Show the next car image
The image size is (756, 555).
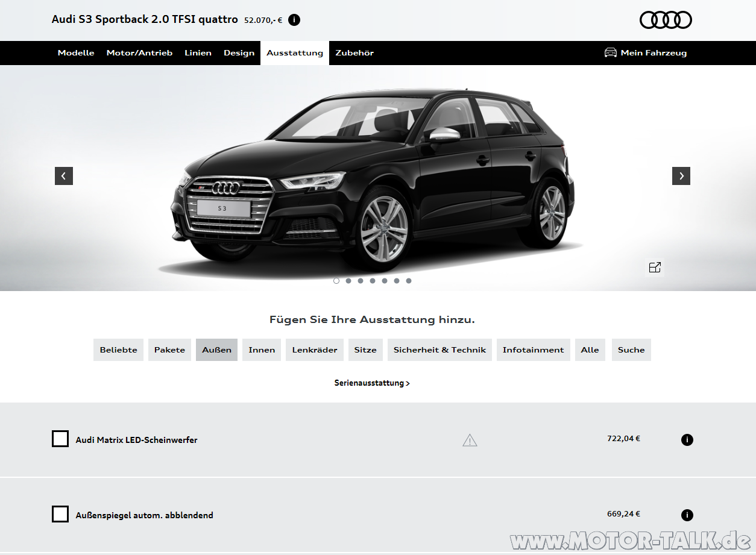click(x=681, y=176)
